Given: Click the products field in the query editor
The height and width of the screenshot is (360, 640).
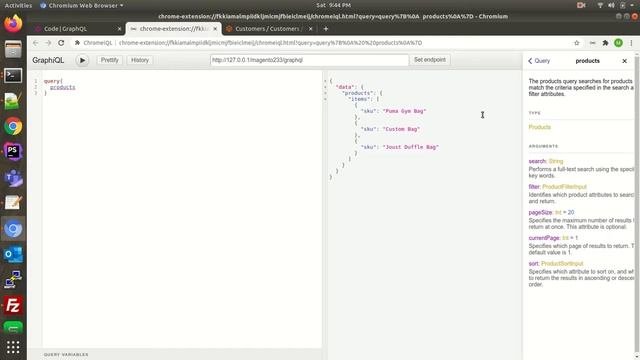Looking at the screenshot, I should [x=62, y=87].
